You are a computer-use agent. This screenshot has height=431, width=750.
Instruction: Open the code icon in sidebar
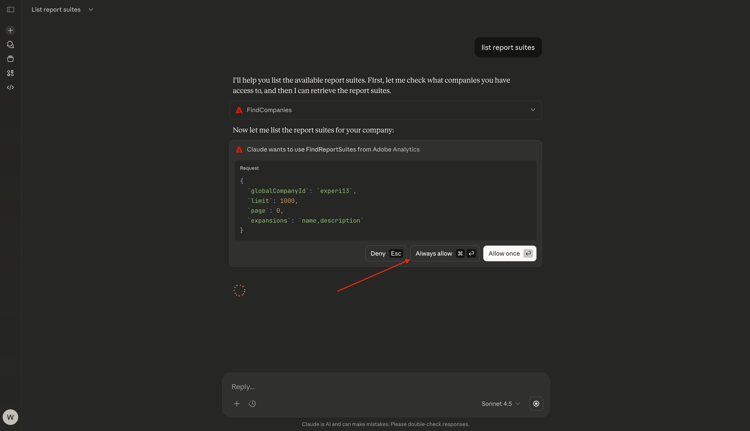[11, 88]
